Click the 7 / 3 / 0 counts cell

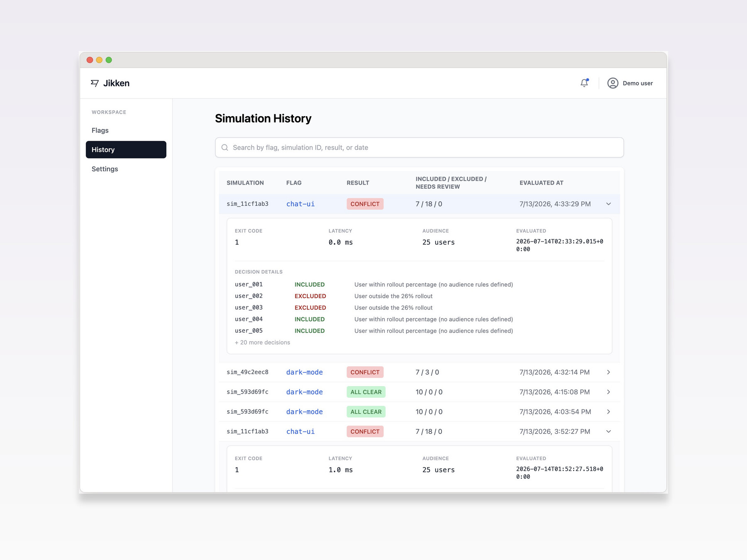coord(427,372)
